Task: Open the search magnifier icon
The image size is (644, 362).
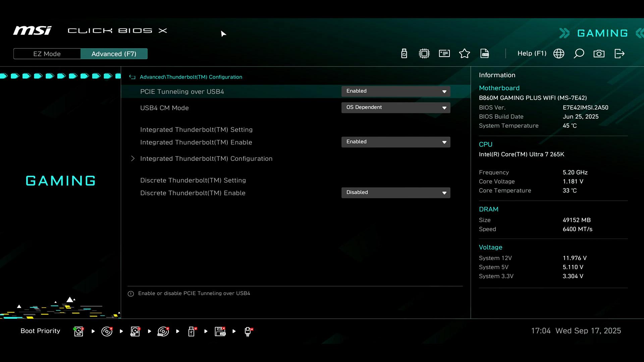Action: (579, 54)
